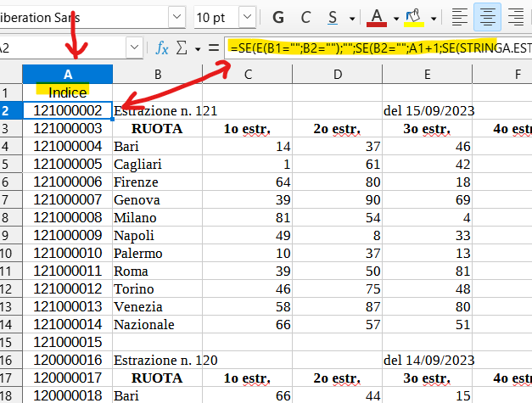
Task: Select cell containing Milano
Action: pos(158,217)
